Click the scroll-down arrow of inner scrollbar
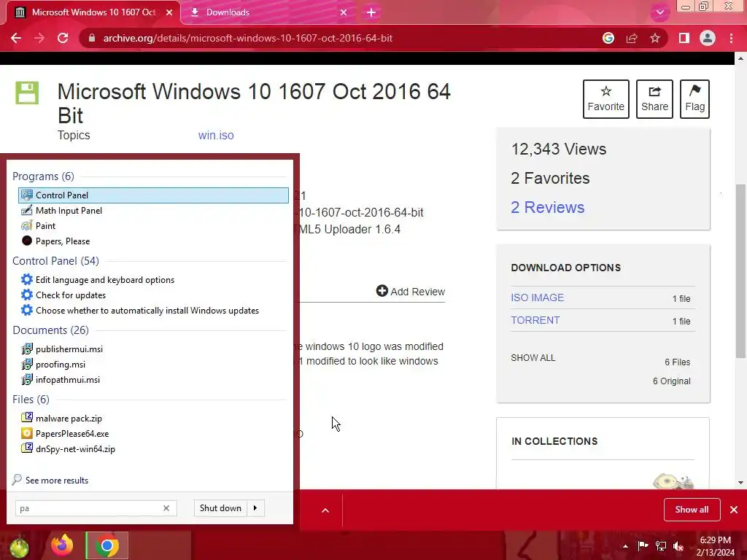Screen dimensions: 747x560 (x=740, y=483)
